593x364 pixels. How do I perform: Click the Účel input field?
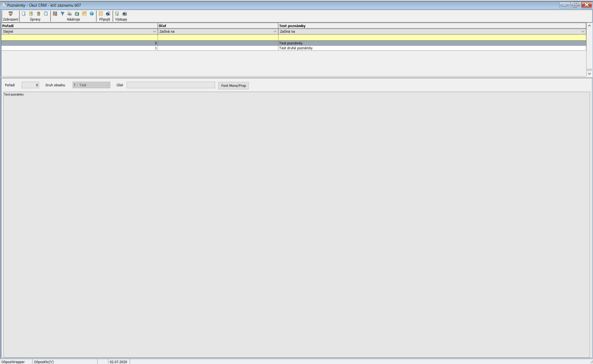click(171, 85)
